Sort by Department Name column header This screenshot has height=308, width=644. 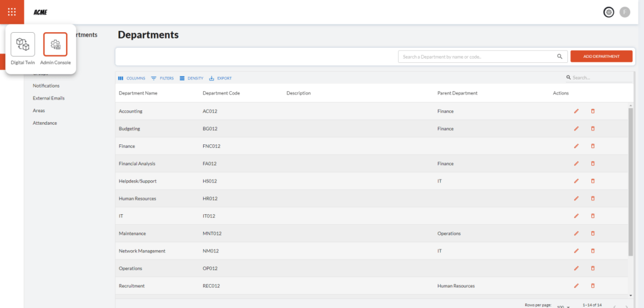(138, 93)
